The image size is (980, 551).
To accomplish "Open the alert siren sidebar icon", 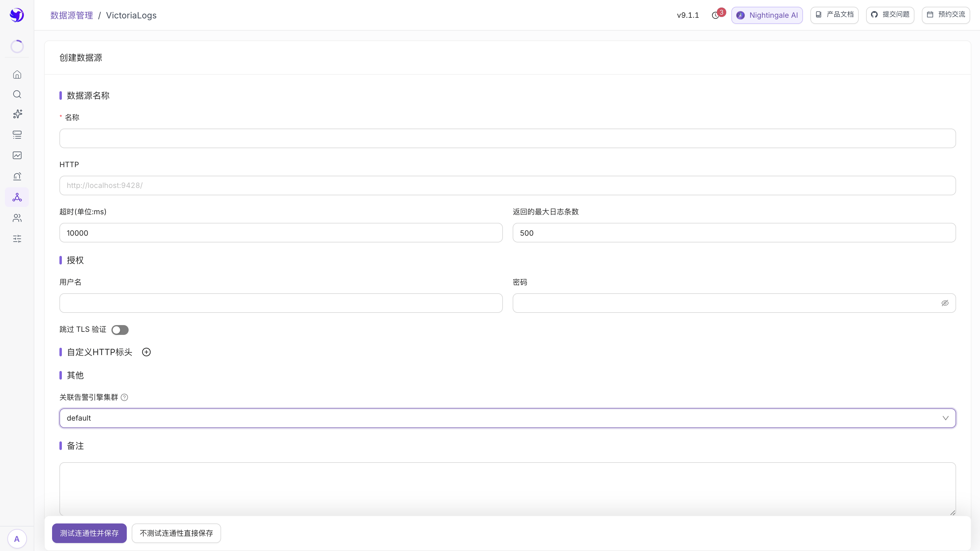I will [x=17, y=176].
